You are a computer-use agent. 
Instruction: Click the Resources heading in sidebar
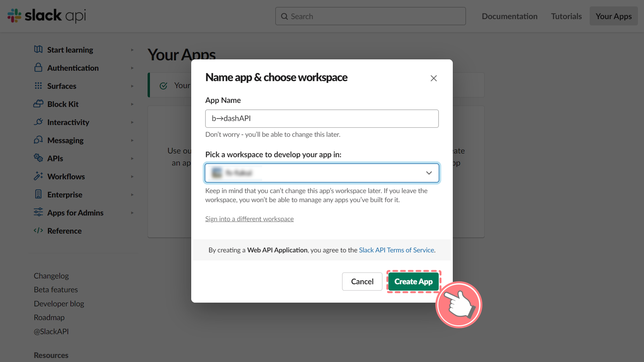[x=51, y=355]
